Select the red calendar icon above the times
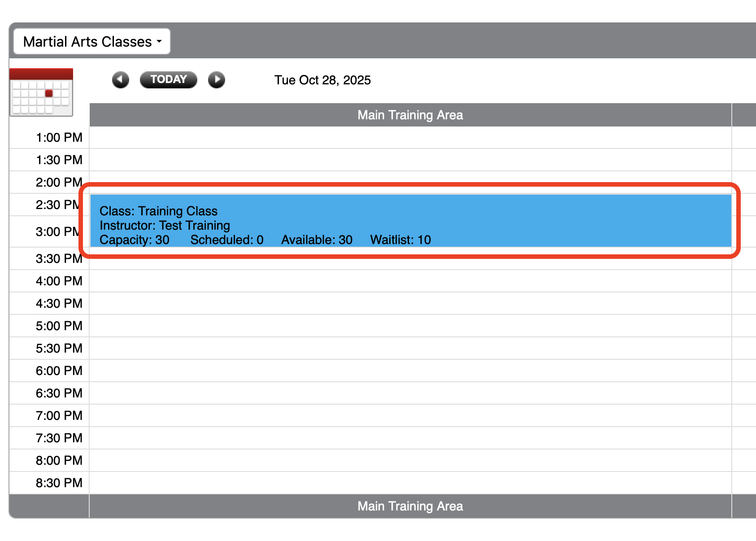756x541 pixels. (41, 92)
